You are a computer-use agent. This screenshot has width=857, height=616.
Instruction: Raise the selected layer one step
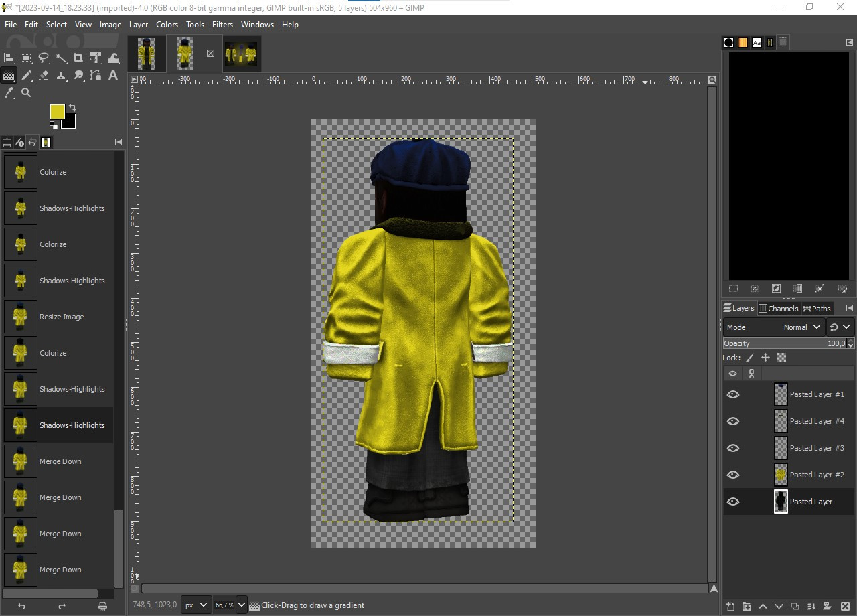[x=763, y=607]
